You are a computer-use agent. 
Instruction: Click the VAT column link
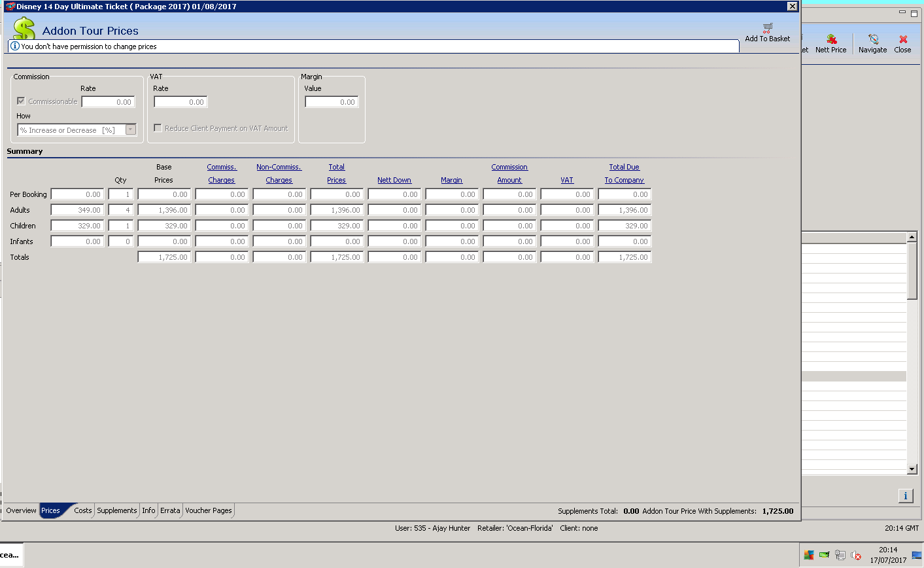click(567, 180)
